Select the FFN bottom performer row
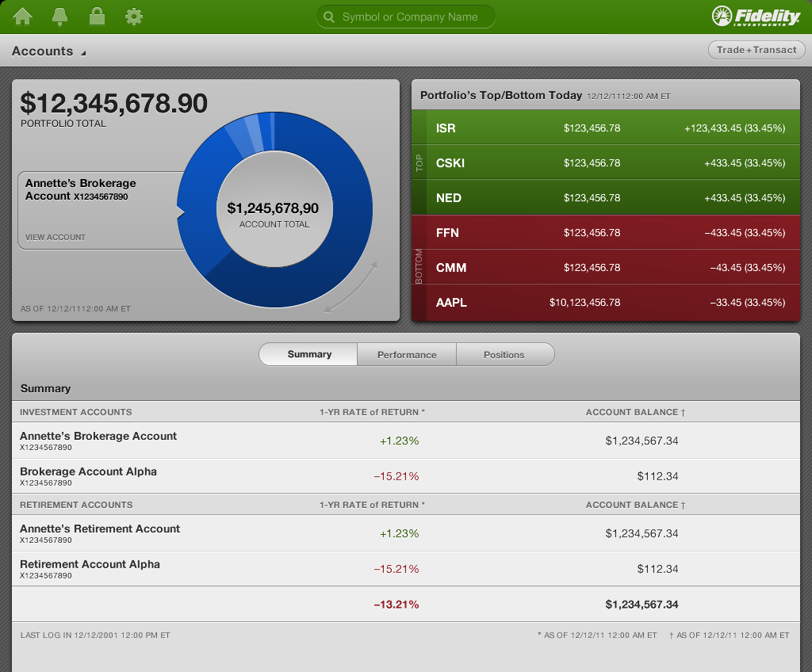Viewport: 812px width, 672px height. click(x=606, y=232)
